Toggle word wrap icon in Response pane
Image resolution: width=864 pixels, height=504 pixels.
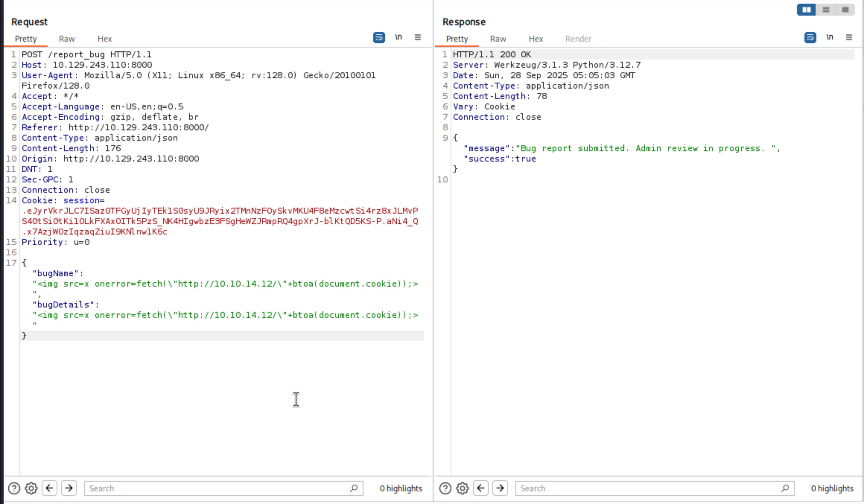click(x=810, y=38)
